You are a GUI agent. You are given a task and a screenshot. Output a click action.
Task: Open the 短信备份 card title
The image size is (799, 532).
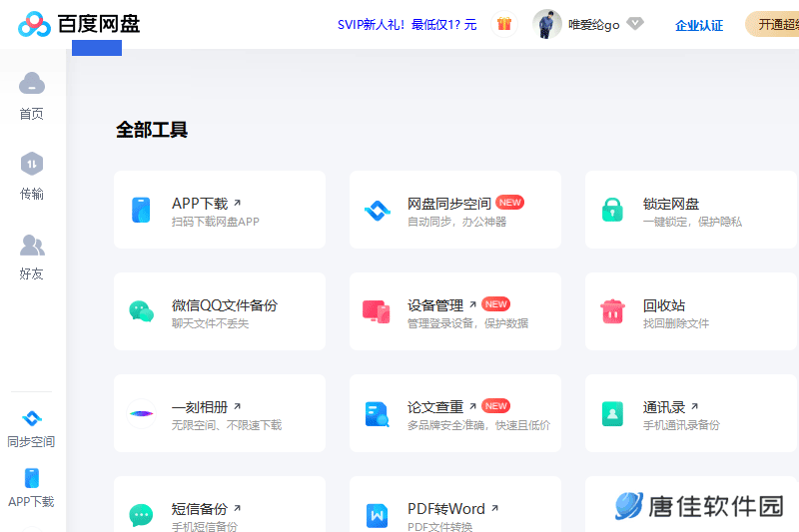(x=200, y=509)
